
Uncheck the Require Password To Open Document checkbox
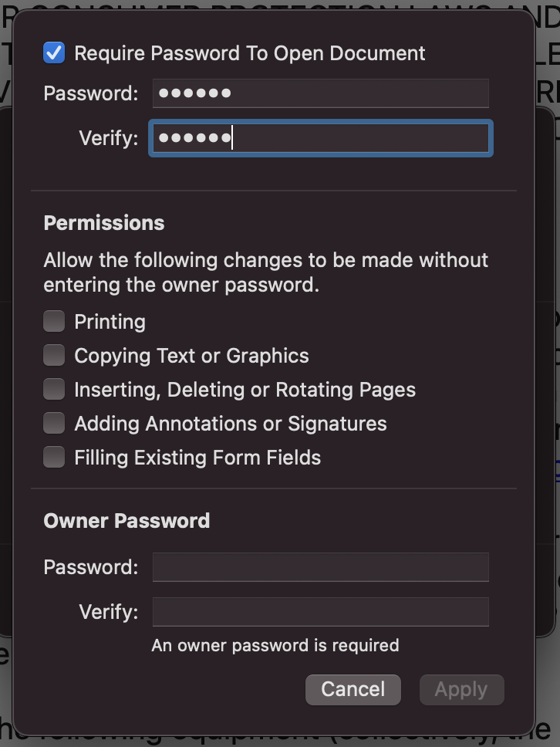coord(54,52)
